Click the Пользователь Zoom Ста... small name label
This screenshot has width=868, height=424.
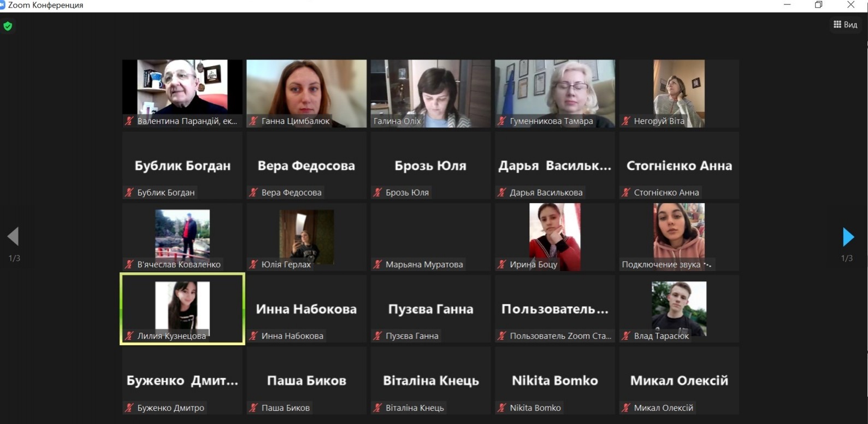(x=560, y=336)
